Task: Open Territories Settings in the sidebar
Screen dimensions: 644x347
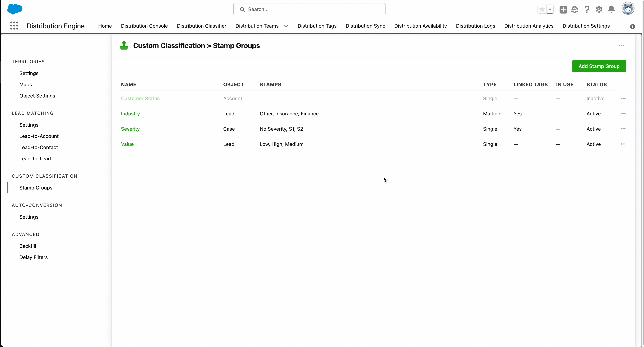Action: [x=29, y=73]
